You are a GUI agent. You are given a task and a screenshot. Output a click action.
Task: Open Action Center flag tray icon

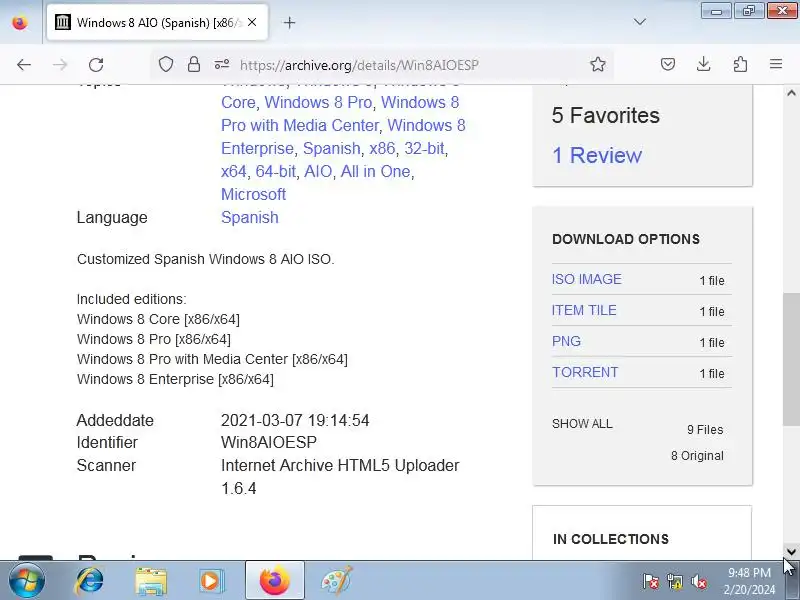point(650,582)
